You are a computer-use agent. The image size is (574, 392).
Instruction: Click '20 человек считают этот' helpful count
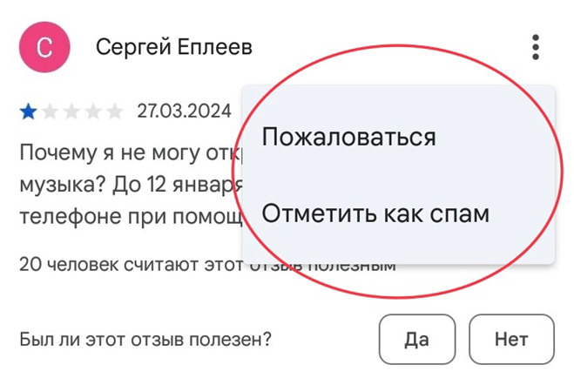click(132, 264)
